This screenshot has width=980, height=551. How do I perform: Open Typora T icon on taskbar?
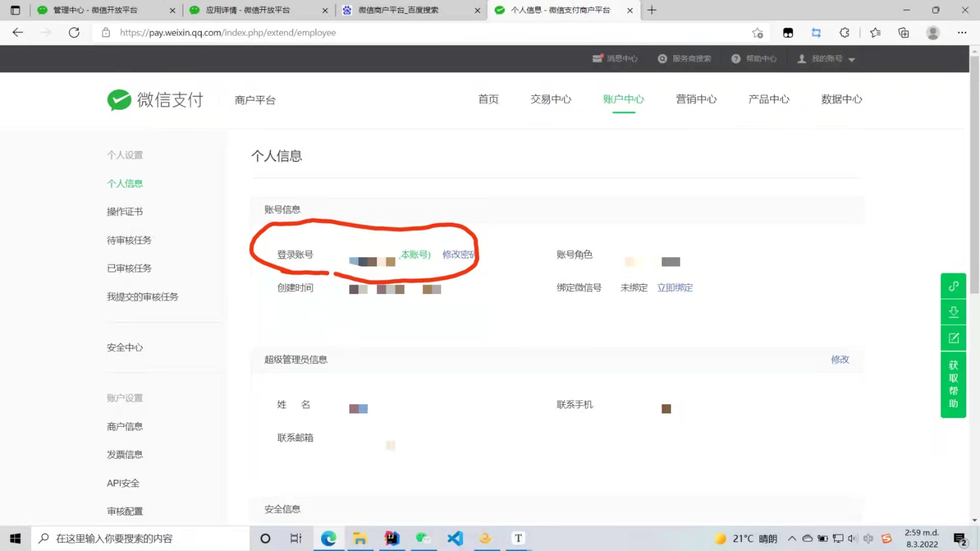tap(518, 539)
